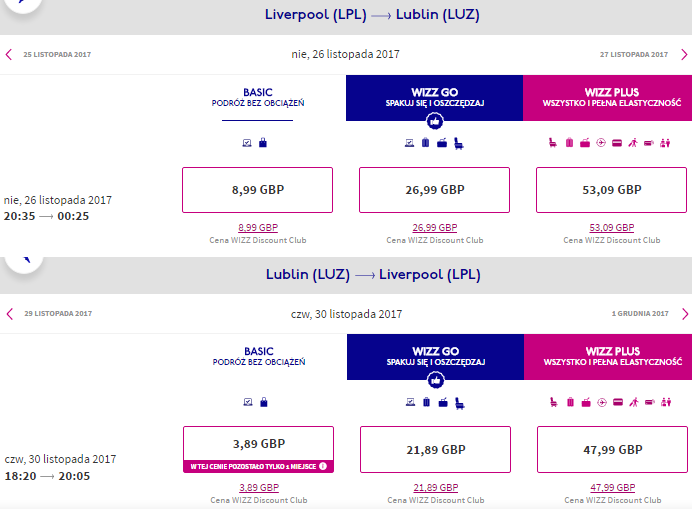Open return BASIC column header
Image resolution: width=692 pixels, height=509 pixels.
(x=259, y=356)
